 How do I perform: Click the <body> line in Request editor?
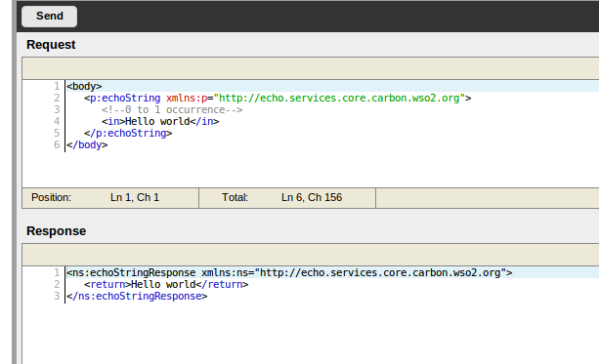click(84, 86)
